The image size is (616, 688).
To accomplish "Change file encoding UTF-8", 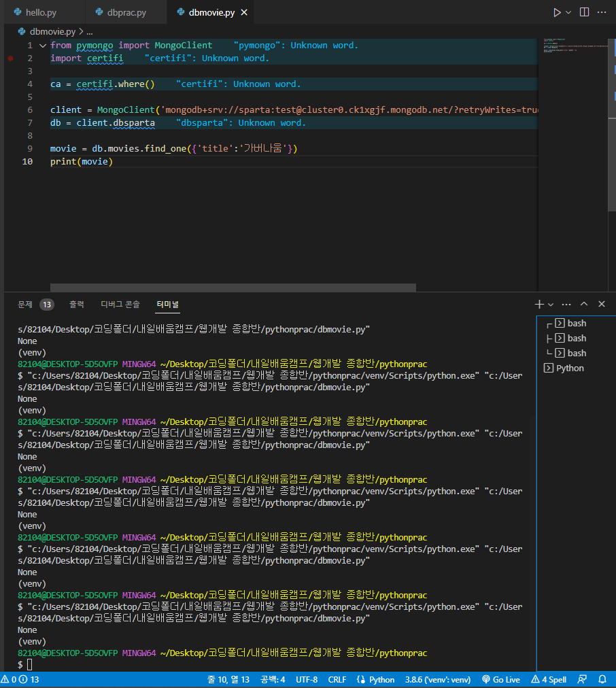I will [306, 680].
